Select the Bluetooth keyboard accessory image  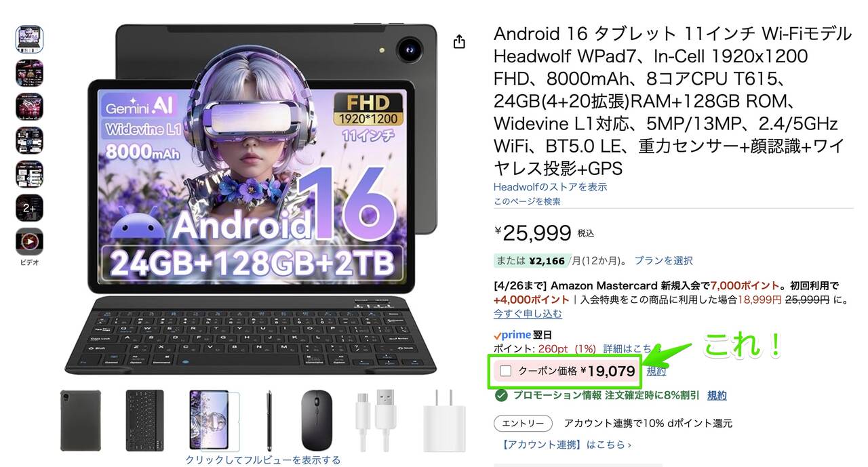point(144,420)
